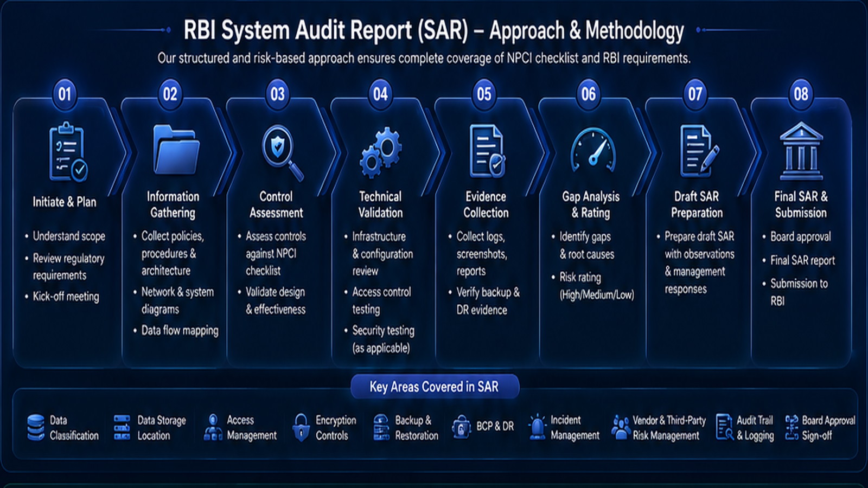Click the database icon beside Data Classification
The width and height of the screenshot is (868, 488).
(x=36, y=427)
